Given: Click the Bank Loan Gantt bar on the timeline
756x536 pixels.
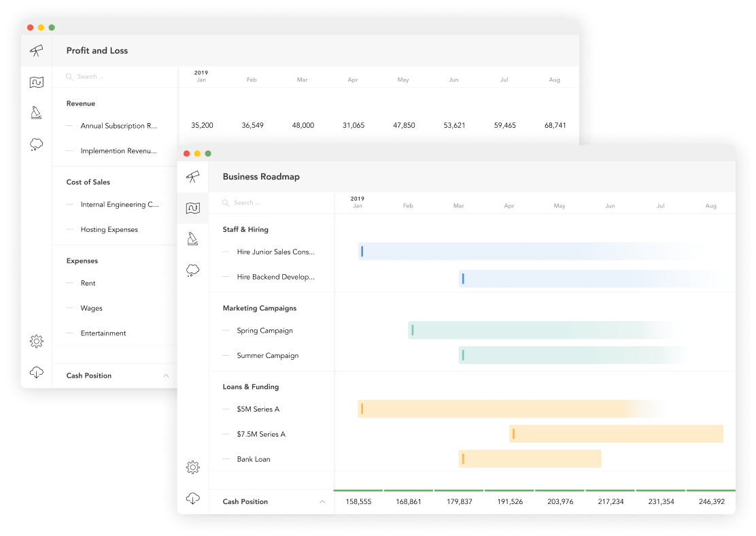Looking at the screenshot, I should tap(530, 458).
